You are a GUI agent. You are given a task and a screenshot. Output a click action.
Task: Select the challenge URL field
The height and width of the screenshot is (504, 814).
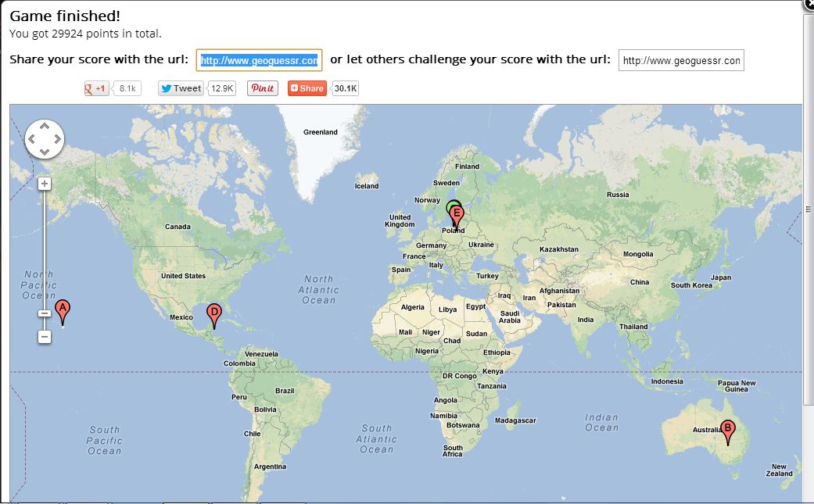(x=681, y=60)
